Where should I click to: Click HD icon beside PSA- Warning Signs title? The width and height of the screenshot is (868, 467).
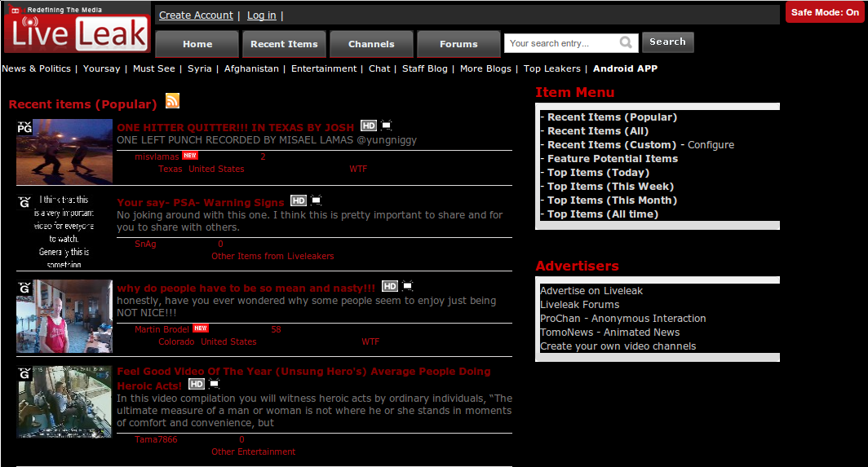coord(299,200)
